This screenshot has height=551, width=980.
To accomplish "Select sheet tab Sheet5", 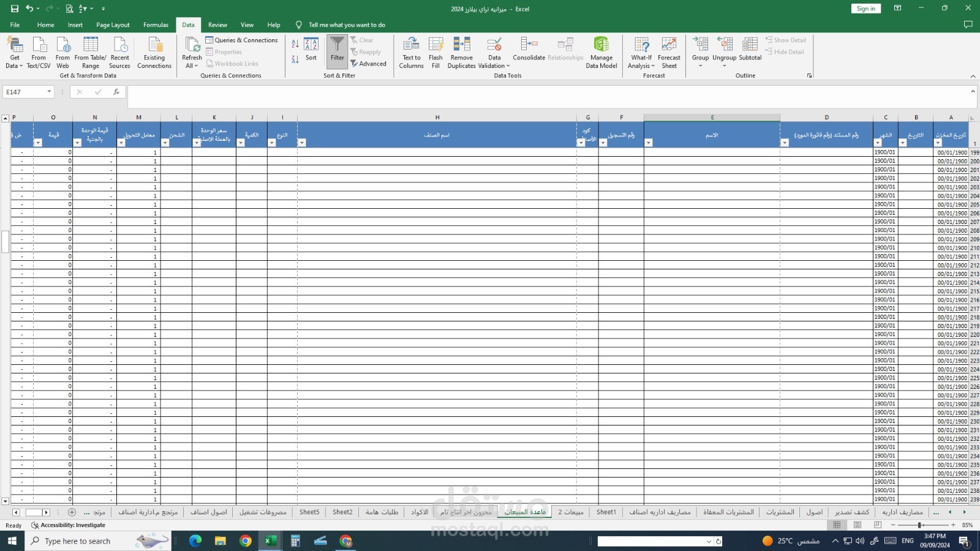I will [x=309, y=512].
